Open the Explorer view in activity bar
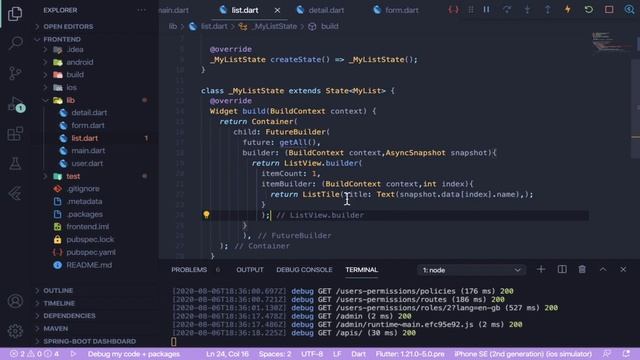Screen dimensions: 640x360 click(15, 13)
